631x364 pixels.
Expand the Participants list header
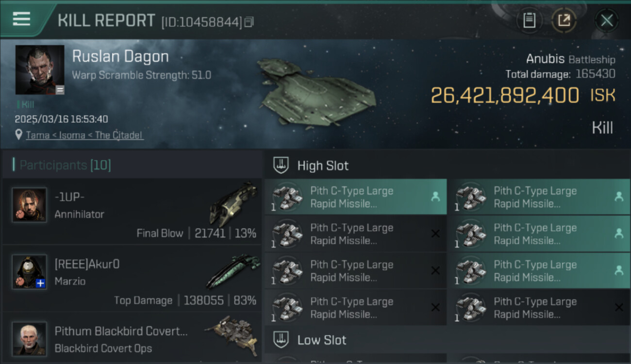[x=66, y=165]
